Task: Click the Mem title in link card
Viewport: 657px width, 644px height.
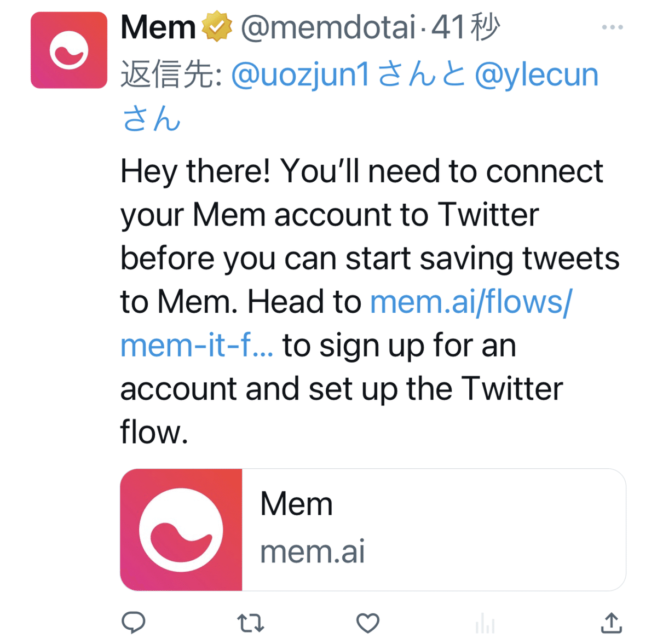Action: pyautogui.click(x=296, y=504)
